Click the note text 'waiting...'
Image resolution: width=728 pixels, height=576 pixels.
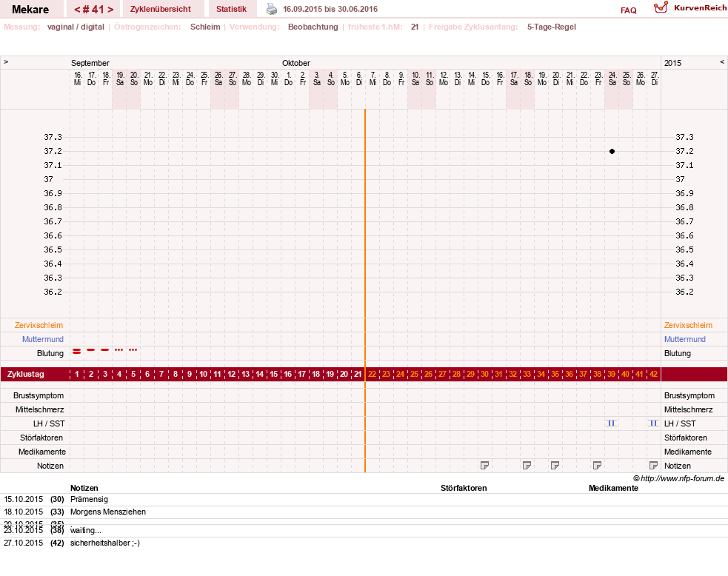(x=85, y=531)
